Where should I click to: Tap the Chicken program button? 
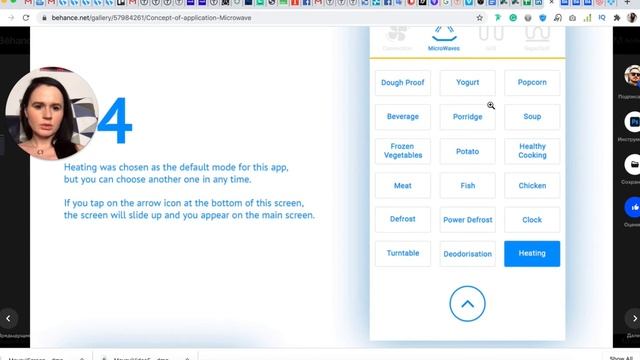(532, 185)
